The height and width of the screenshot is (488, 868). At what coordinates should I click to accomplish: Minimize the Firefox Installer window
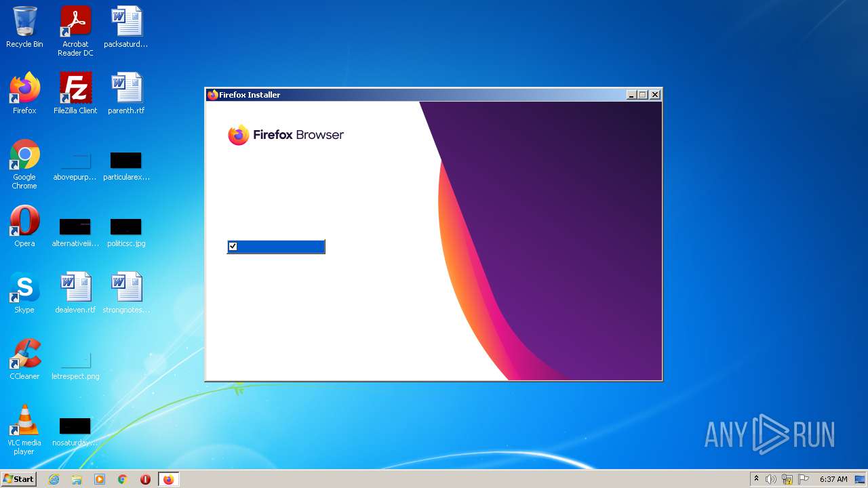pyautogui.click(x=631, y=95)
